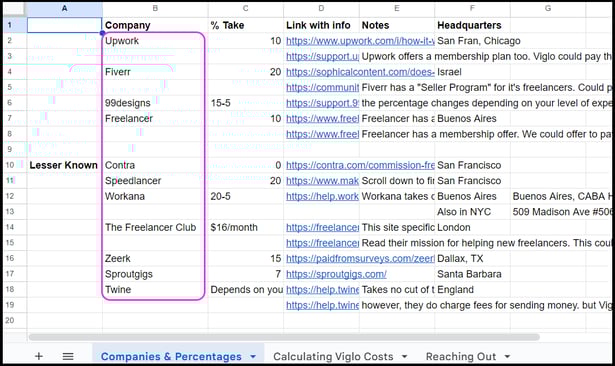Select column F header

coord(472,8)
